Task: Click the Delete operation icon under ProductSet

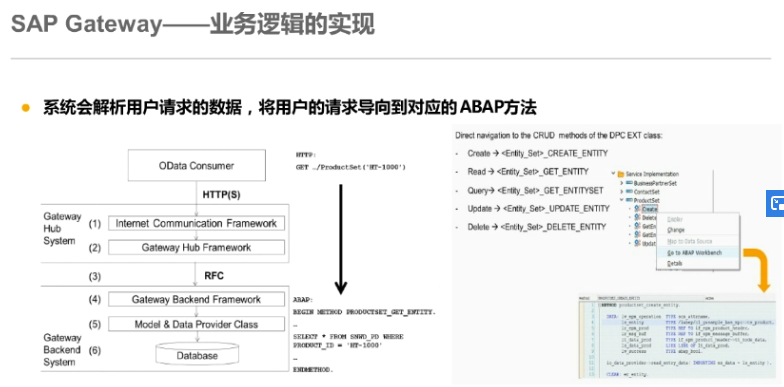Action: click(637, 218)
